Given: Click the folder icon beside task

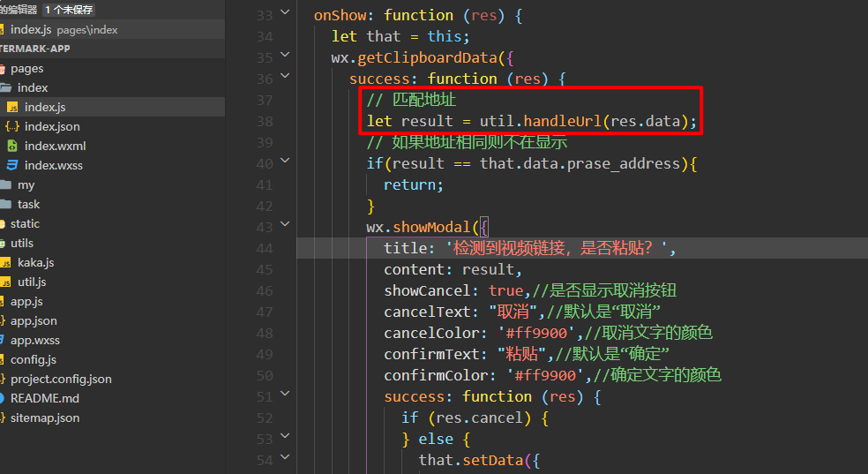Looking at the screenshot, I should coord(5,204).
